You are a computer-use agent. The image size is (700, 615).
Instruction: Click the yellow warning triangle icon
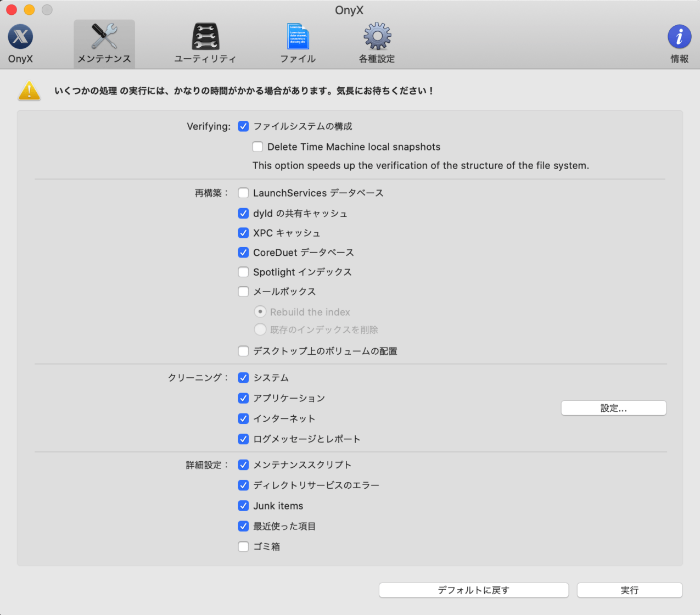coord(30,91)
